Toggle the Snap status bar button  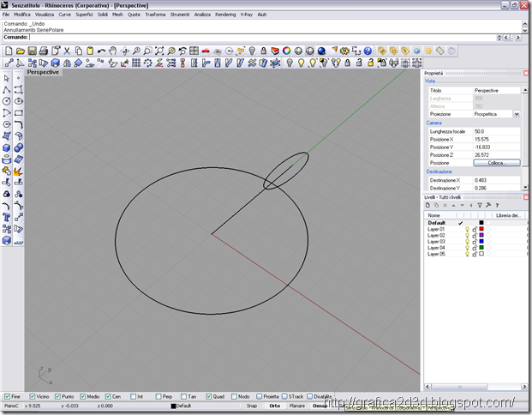[x=252, y=406]
